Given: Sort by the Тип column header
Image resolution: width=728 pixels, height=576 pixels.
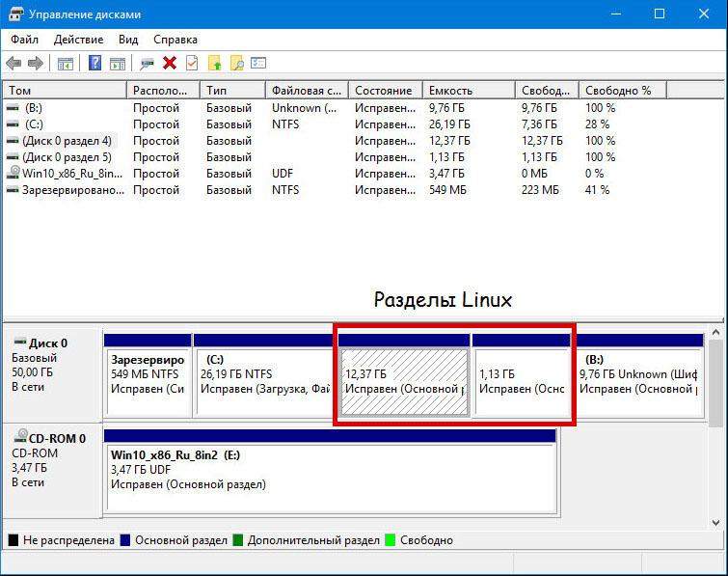Looking at the screenshot, I should click(233, 90).
